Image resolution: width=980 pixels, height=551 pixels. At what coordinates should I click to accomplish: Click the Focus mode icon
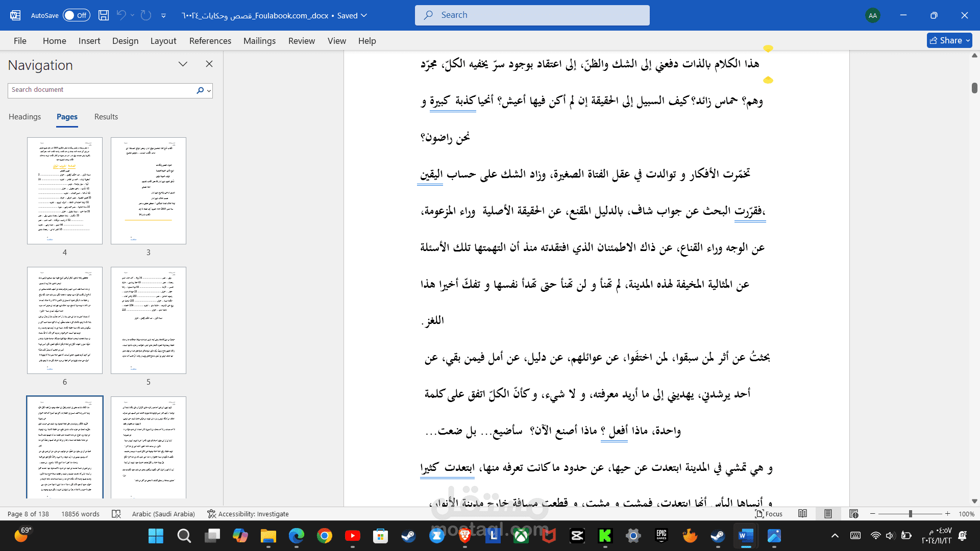pos(769,513)
